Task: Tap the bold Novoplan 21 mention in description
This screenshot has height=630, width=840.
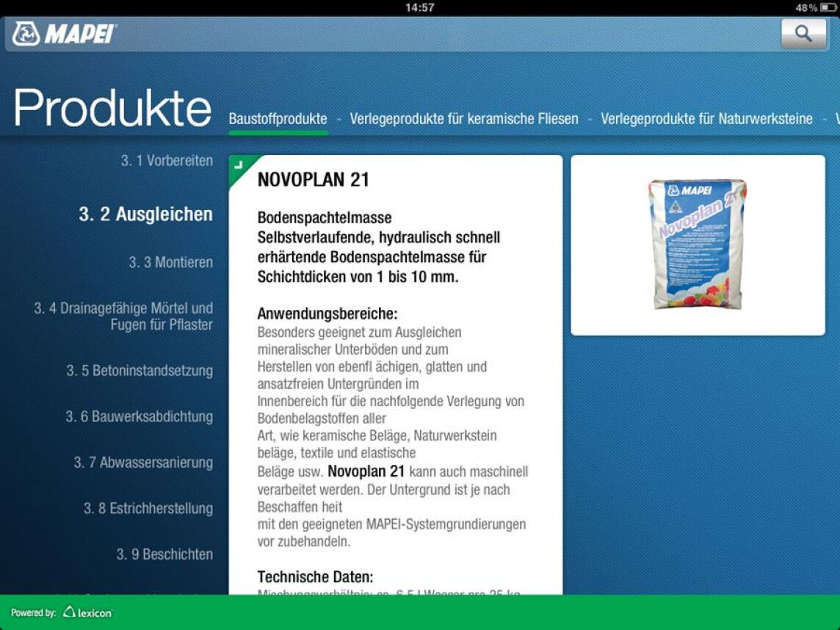Action: tap(366, 471)
